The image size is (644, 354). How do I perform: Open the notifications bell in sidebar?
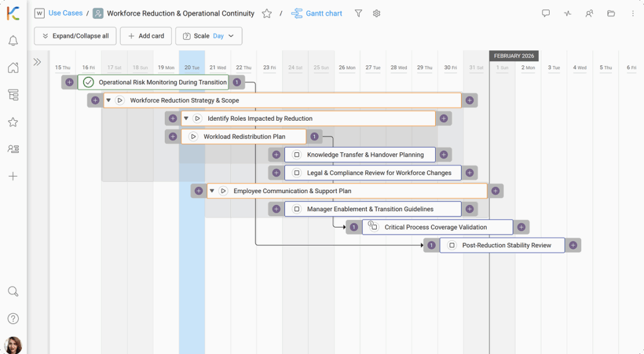coord(13,41)
